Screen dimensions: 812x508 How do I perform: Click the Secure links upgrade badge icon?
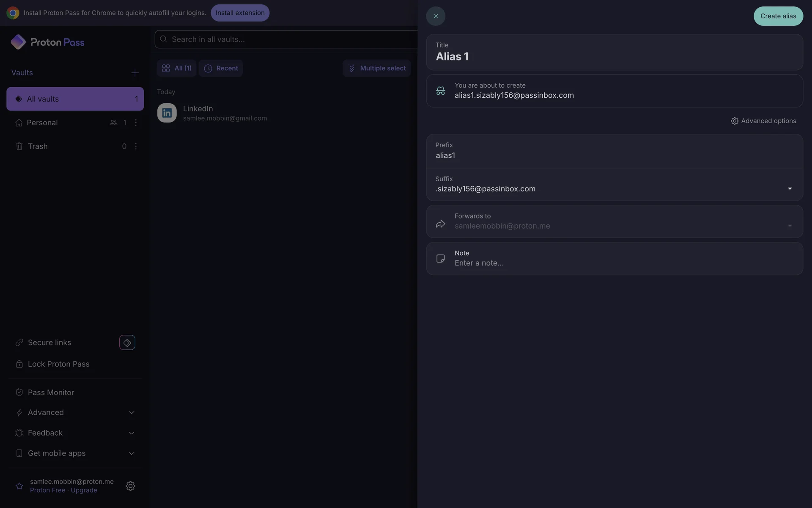point(127,342)
